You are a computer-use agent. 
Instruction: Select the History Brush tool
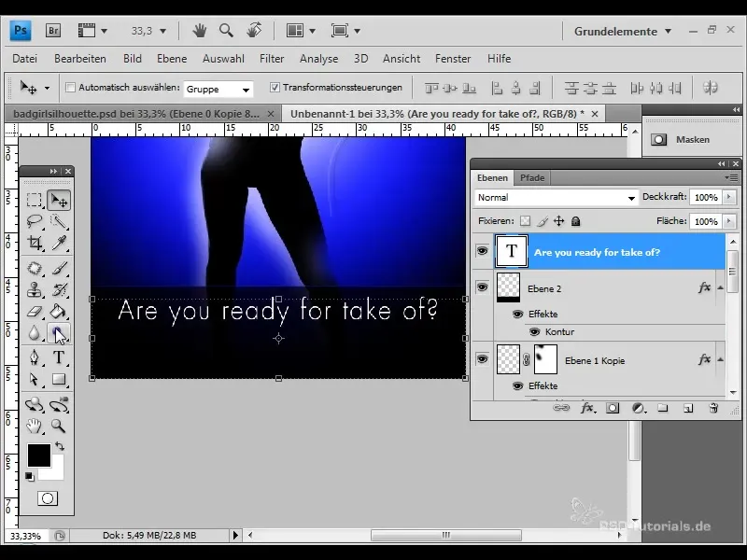59,290
